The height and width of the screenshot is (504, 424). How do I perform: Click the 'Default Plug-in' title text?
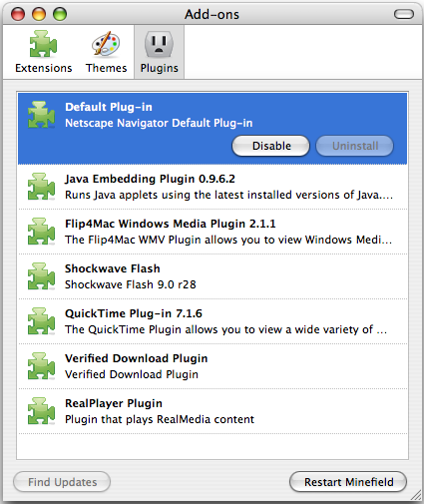tap(109, 107)
